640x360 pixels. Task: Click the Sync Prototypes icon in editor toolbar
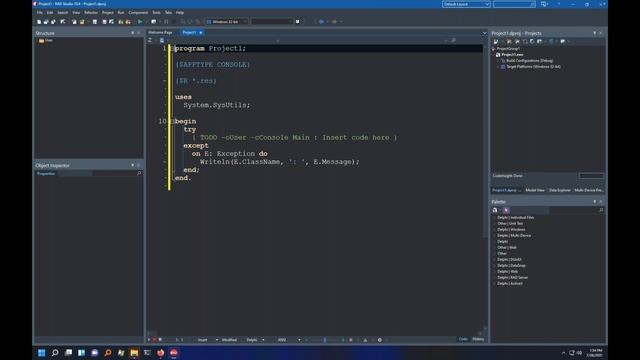[150, 40]
